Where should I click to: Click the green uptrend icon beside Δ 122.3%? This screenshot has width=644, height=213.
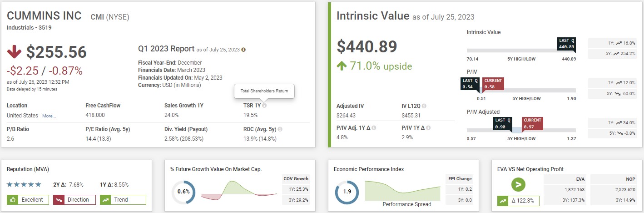tap(502, 200)
